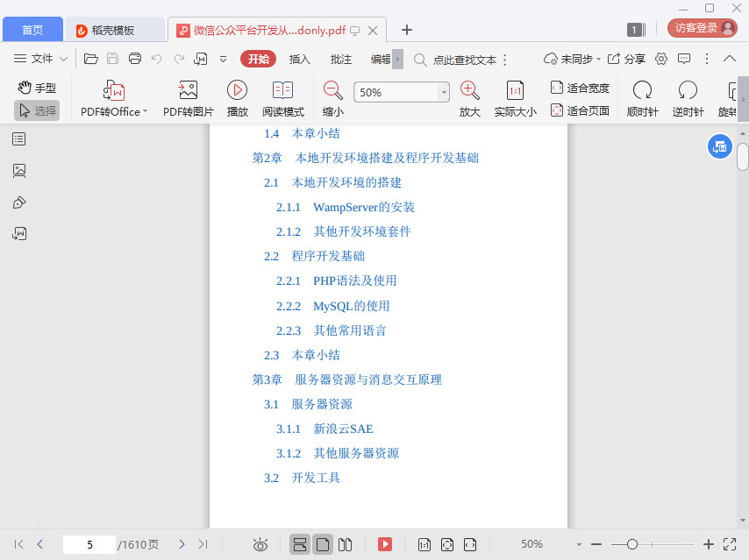
Task: Undo the last action
Action: (157, 60)
